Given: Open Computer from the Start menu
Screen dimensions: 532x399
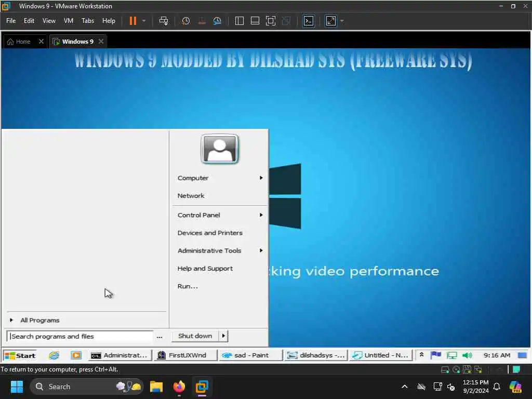Looking at the screenshot, I should click(193, 178).
